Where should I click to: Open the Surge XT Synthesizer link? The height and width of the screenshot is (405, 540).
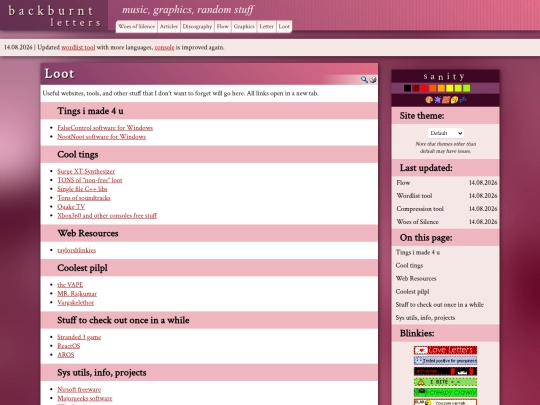(x=86, y=171)
